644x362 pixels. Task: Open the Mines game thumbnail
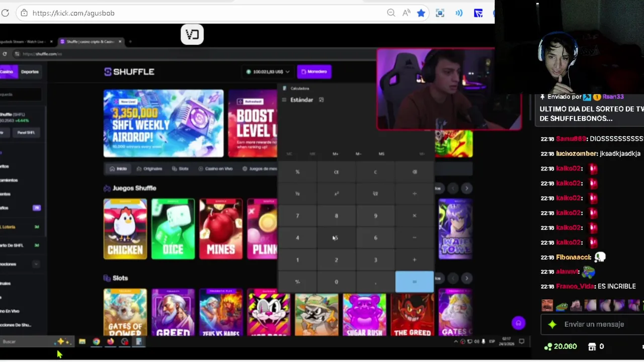(221, 229)
